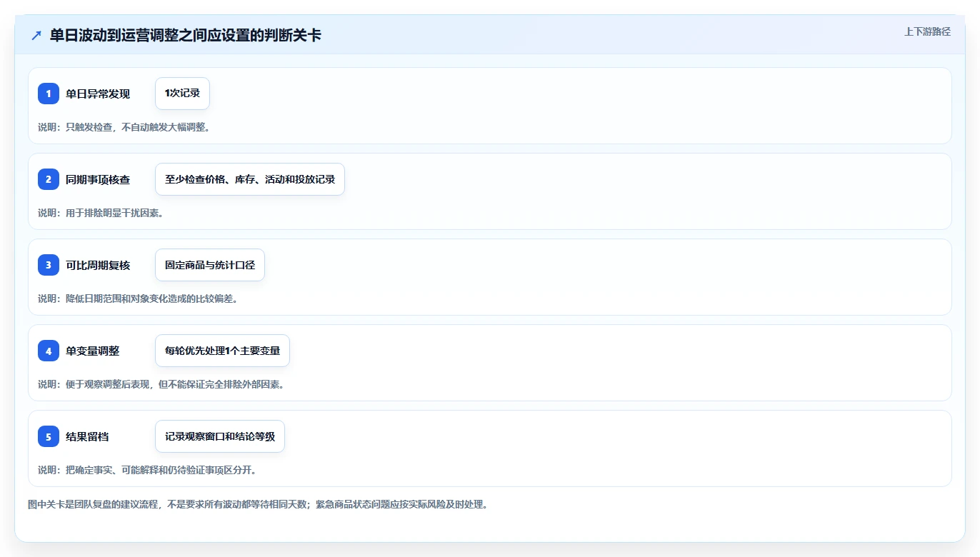Click the 1次记录 tag
Screen dimensions: 980x557
coord(182,94)
